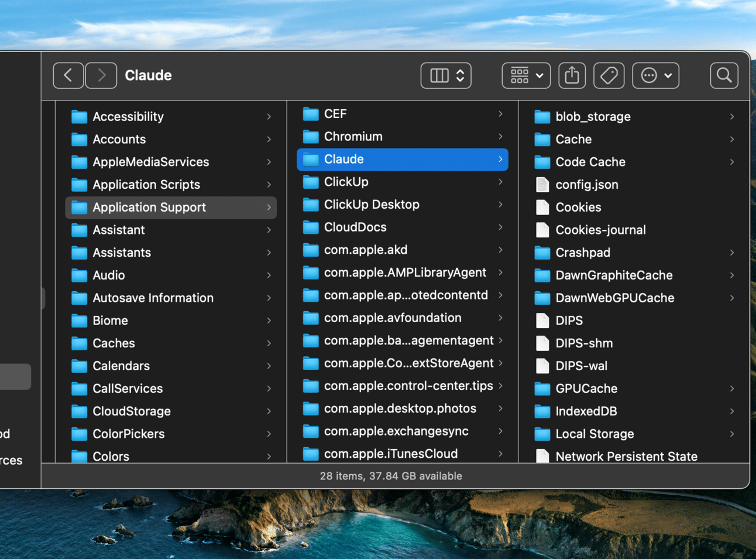Select the DawnWebGPUCache folder name

pos(615,298)
